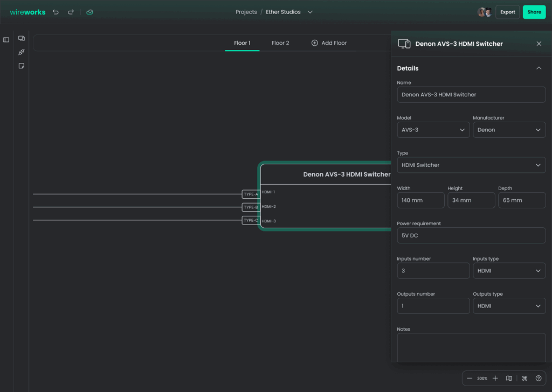Viewport: 552px width, 392px height.
Task: Click Add Floor to create a floor
Action: [x=329, y=43]
